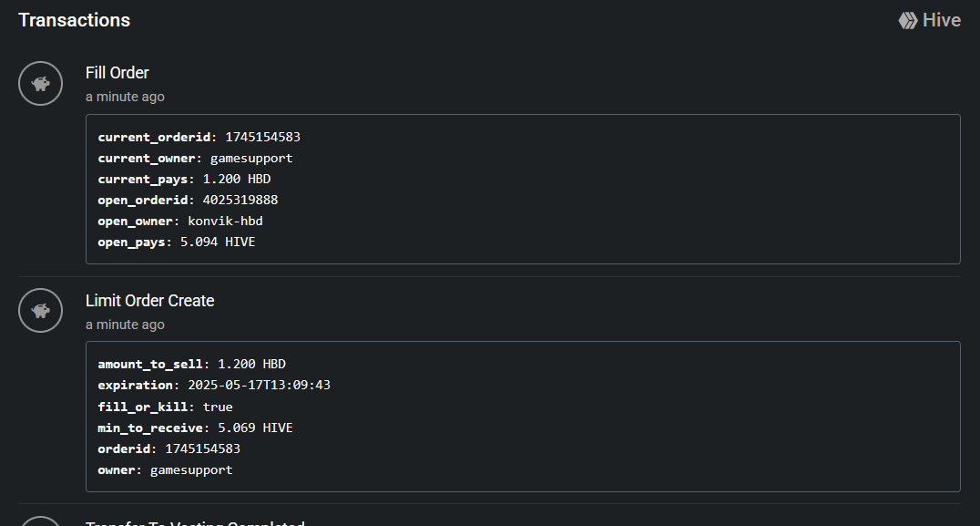Click the Fill Order 'a minute ago' timestamp
Image resolution: width=980 pixels, height=526 pixels.
click(x=125, y=97)
